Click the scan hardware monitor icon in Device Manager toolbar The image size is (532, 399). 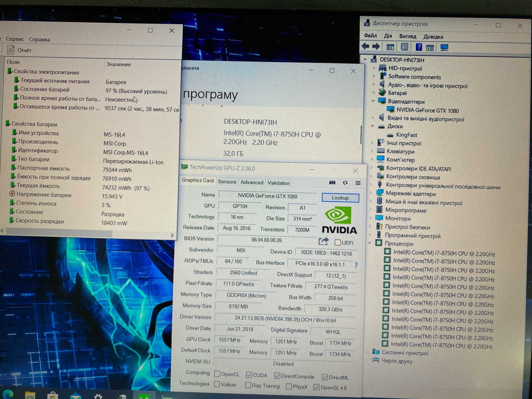coord(444,48)
